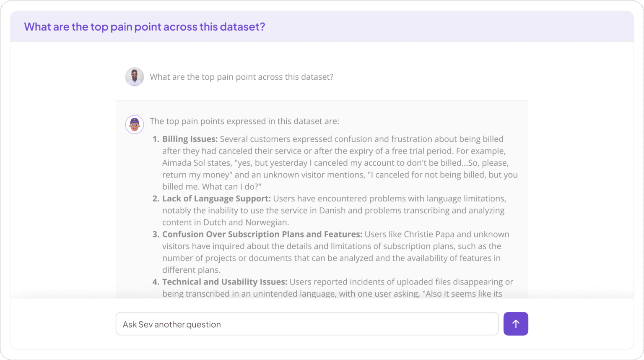Click the Billing Issues bold heading
This screenshot has height=360, width=644.
click(x=189, y=139)
